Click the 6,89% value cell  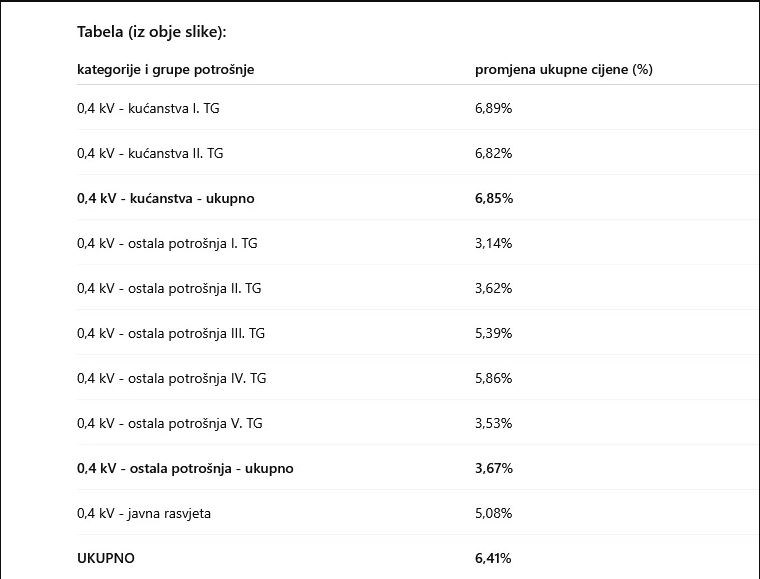[493, 108]
